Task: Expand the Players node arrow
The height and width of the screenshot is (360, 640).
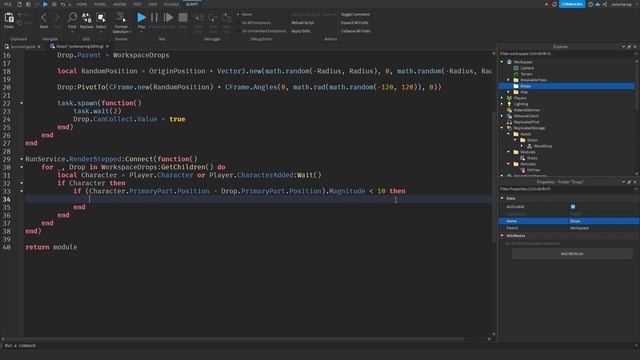Action: point(502,98)
